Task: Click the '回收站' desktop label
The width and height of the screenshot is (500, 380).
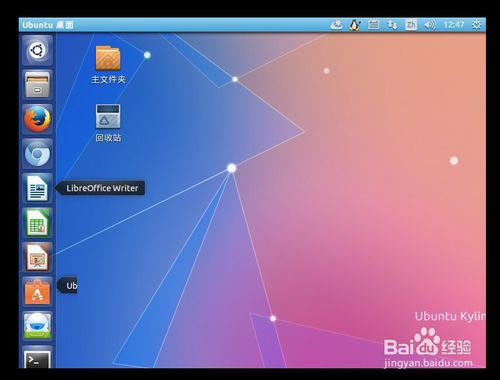Action: click(108, 138)
